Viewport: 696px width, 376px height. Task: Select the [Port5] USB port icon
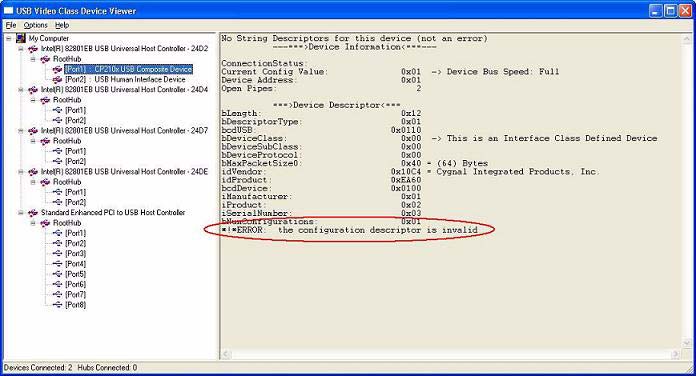click(57, 274)
